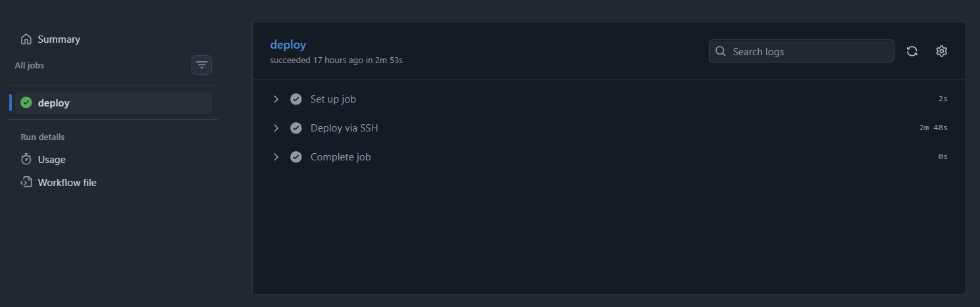Click the Deploy via SSH status checkmark

coord(296,128)
